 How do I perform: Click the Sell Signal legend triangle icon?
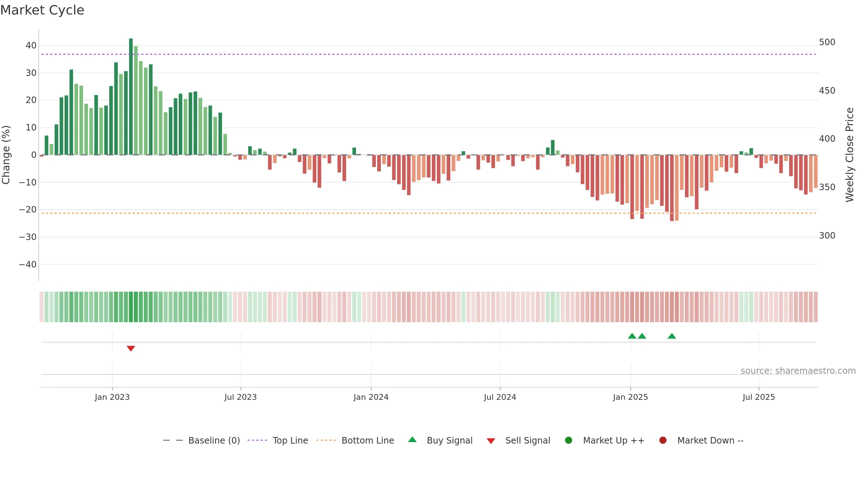point(491,441)
